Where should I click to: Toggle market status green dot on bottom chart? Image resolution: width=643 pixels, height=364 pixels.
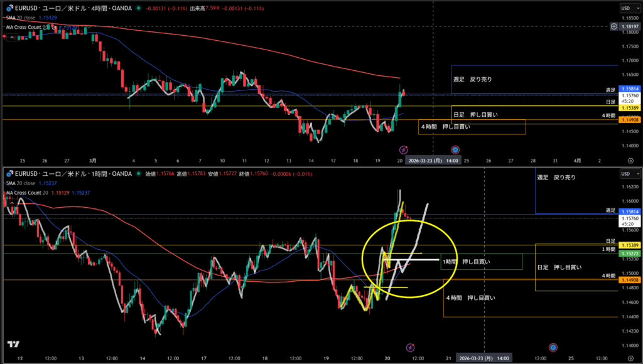pos(138,173)
